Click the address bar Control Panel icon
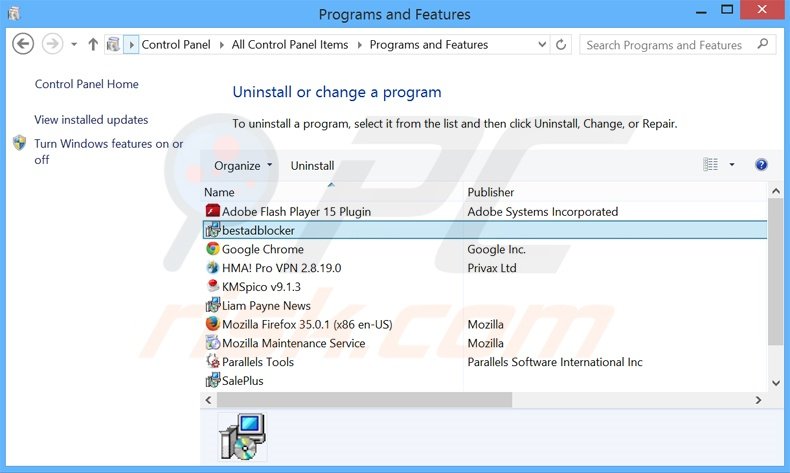The image size is (790, 473). click(113, 44)
